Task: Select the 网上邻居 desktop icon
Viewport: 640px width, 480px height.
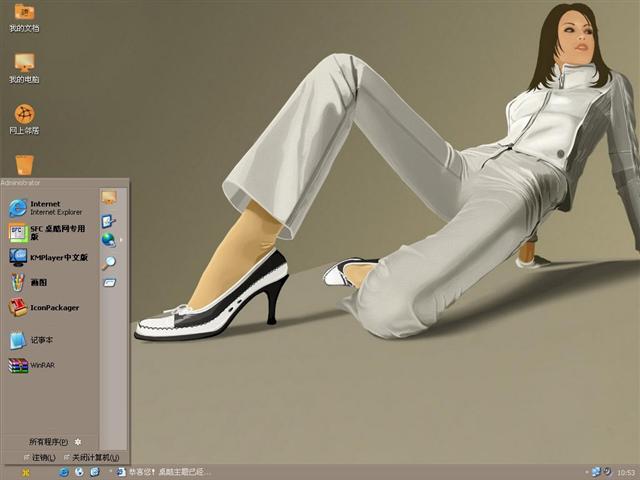Action: pyautogui.click(x=24, y=118)
